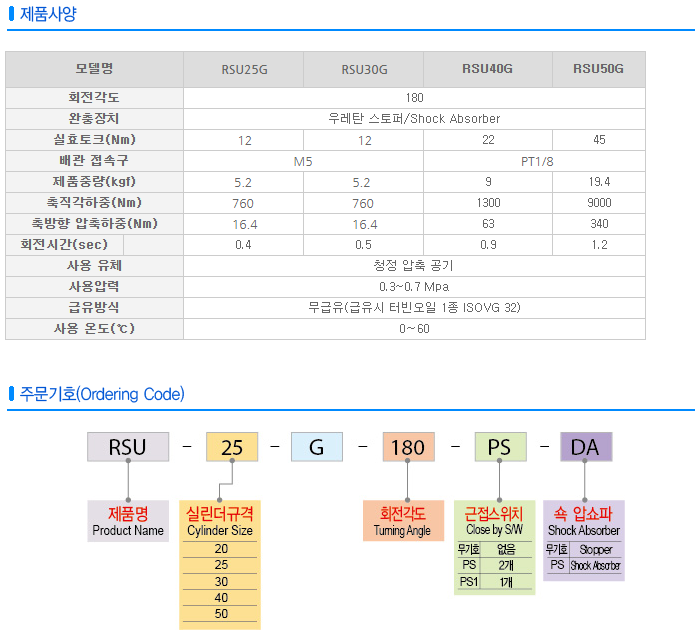
Task: Click rotation time 0.5 for RSU30G
Action: [x=363, y=245]
